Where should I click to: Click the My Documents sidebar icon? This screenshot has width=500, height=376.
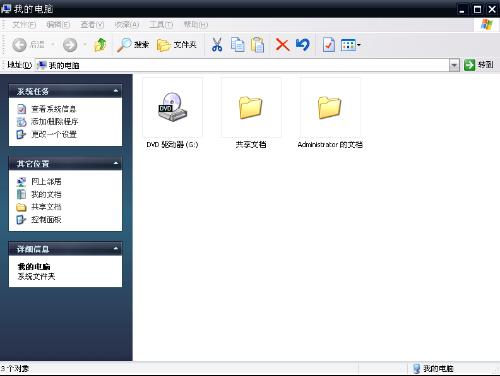21,194
